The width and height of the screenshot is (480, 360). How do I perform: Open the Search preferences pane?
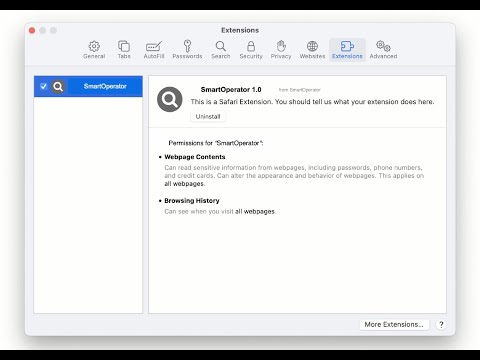221,50
